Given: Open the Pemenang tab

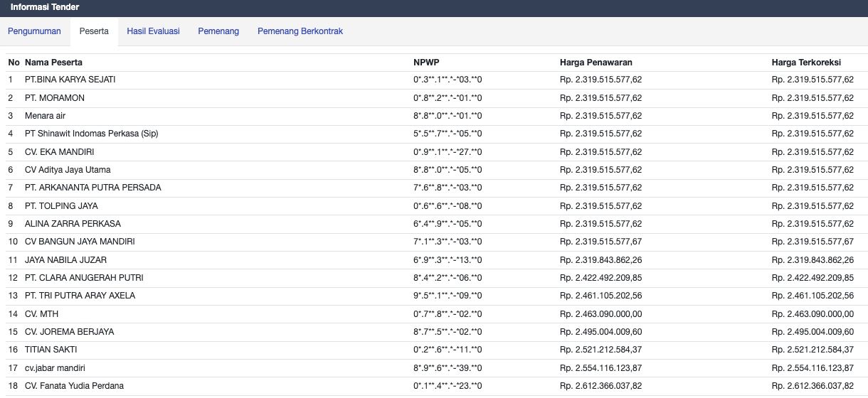Looking at the screenshot, I should tap(218, 31).
